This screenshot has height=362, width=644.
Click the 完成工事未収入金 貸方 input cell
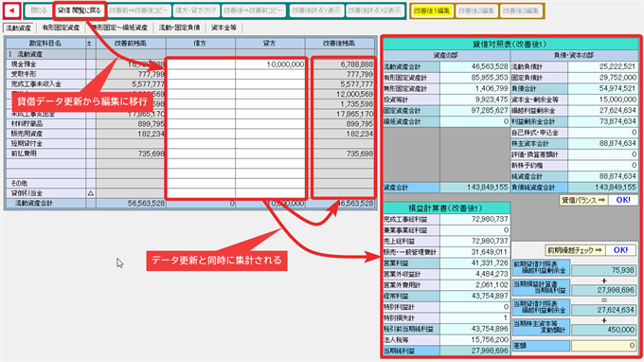point(270,84)
